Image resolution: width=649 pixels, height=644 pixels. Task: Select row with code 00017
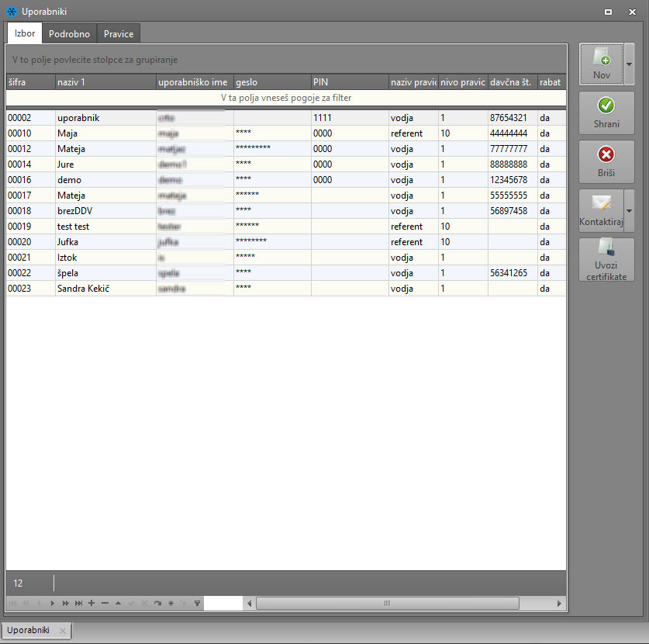(x=286, y=196)
